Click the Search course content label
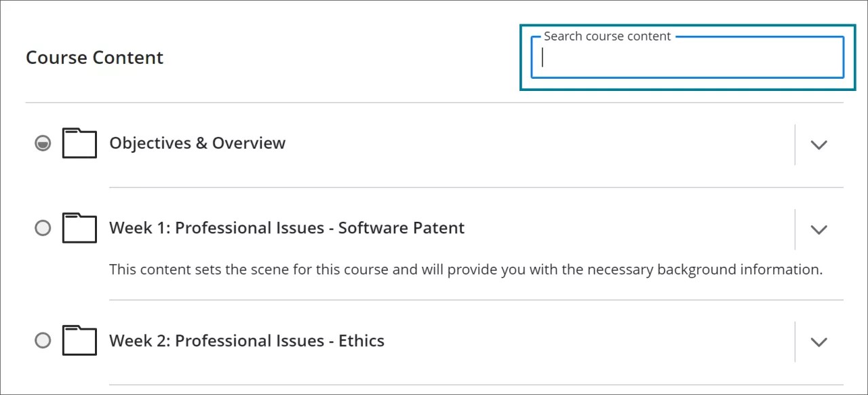 (x=607, y=36)
